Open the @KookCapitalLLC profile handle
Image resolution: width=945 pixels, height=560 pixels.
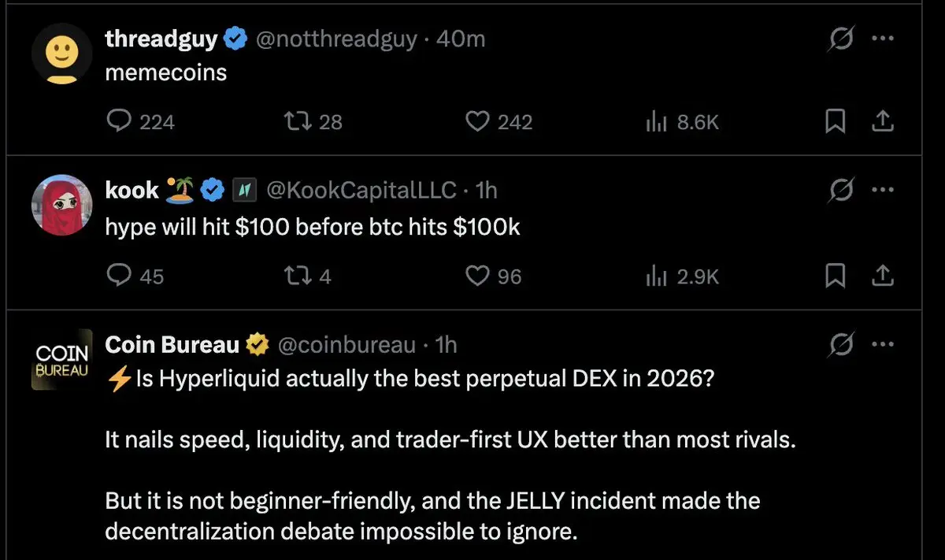(361, 190)
